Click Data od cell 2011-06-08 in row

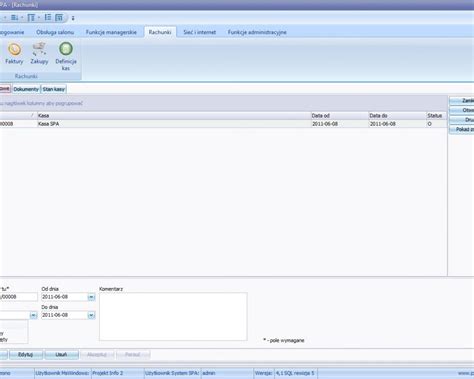[339, 124]
